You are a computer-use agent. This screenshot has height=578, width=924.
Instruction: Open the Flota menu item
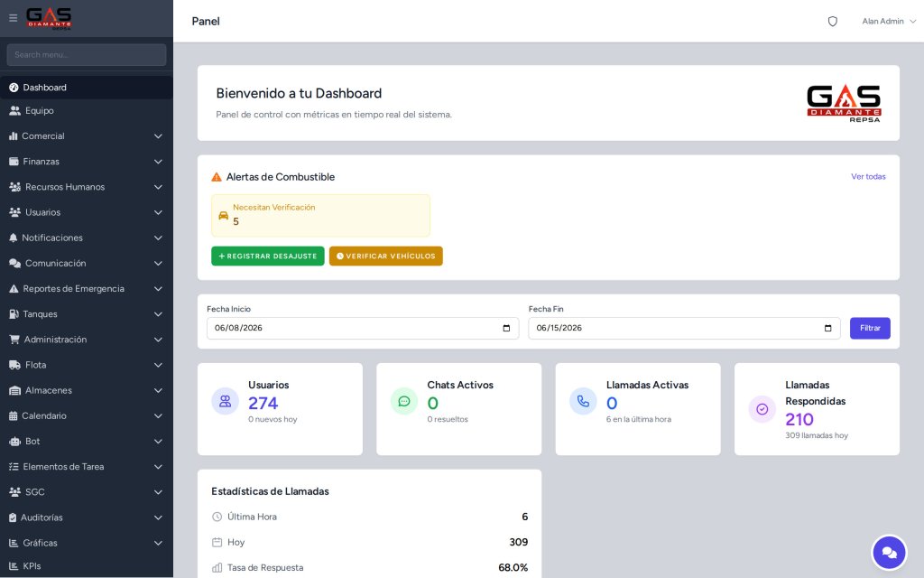[x=87, y=365]
